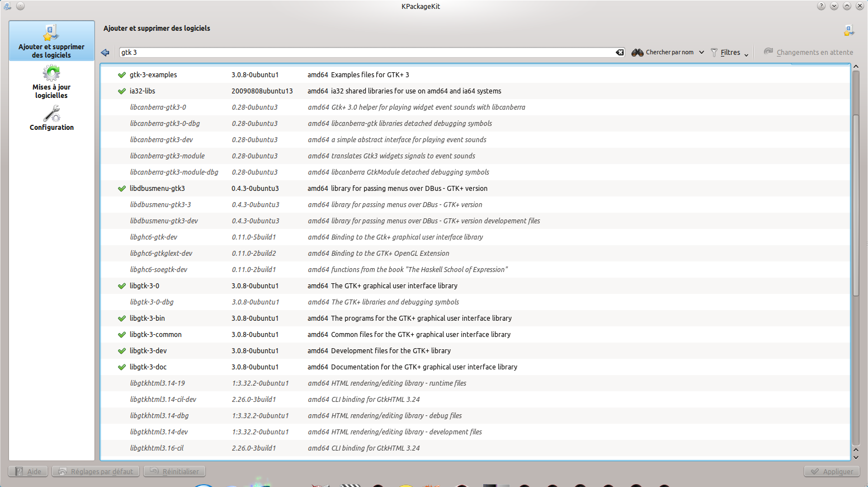
Task: Open Mises à jour logicielles section
Action: pos(51,82)
